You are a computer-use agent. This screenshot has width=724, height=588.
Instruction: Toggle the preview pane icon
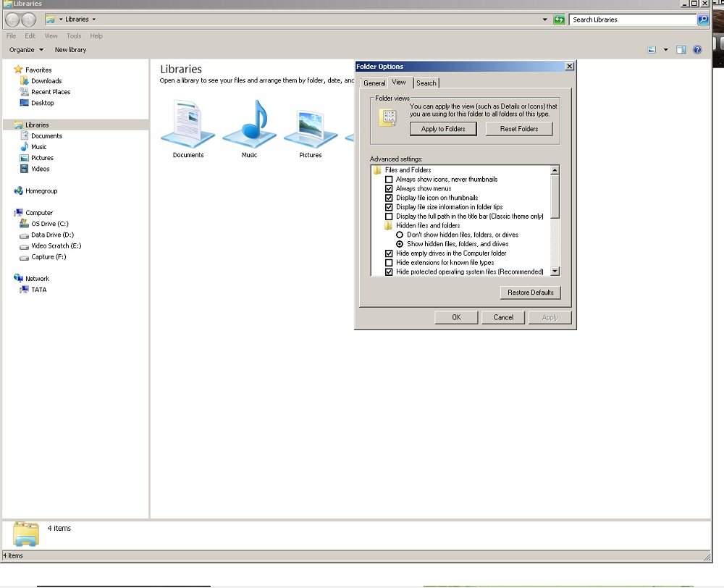pos(681,50)
